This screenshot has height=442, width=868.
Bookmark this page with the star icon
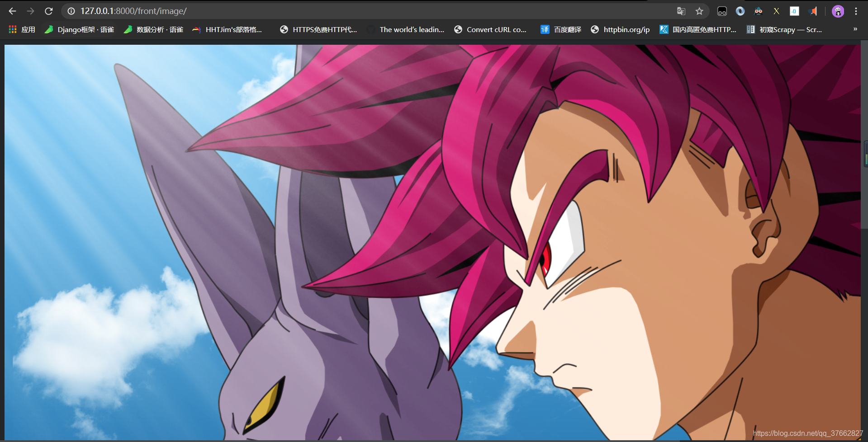point(699,11)
